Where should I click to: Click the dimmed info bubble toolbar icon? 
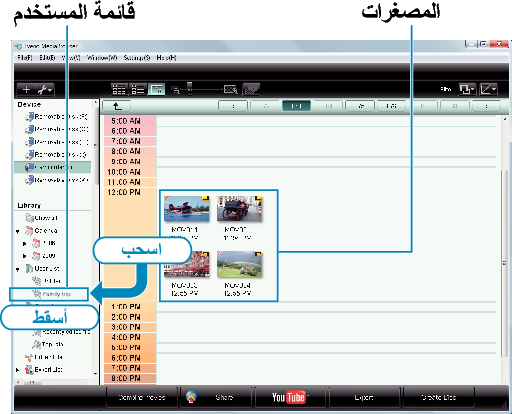pos(251,89)
